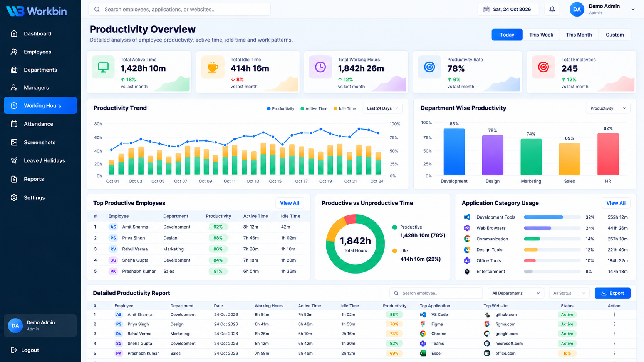Click the Total Working Hours clock icon
Image resolution: width=644 pixels, height=362 pixels.
coord(320,67)
